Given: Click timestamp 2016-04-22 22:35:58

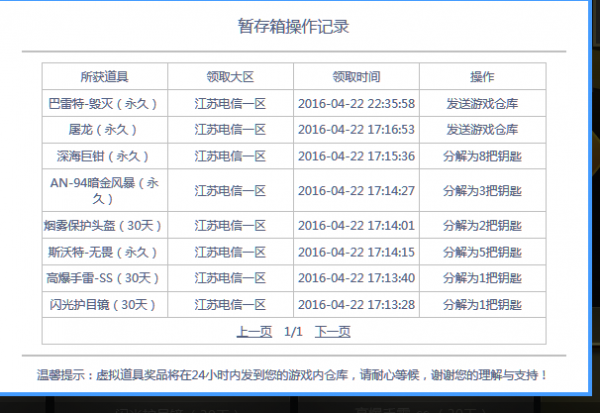Looking at the screenshot, I should coord(356,104).
